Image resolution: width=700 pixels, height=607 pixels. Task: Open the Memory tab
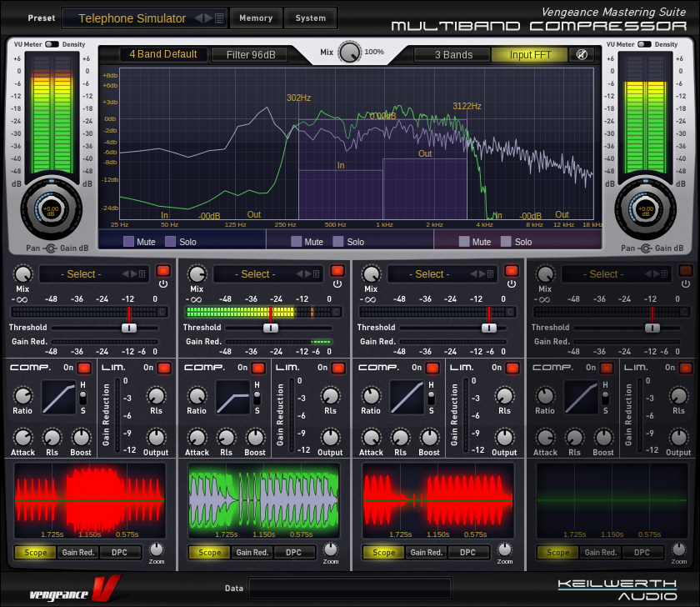click(x=256, y=18)
